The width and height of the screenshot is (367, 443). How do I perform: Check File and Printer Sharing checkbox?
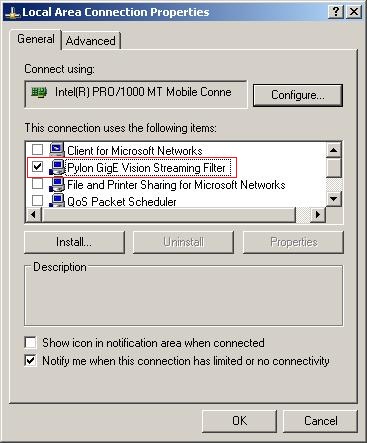click(x=37, y=183)
